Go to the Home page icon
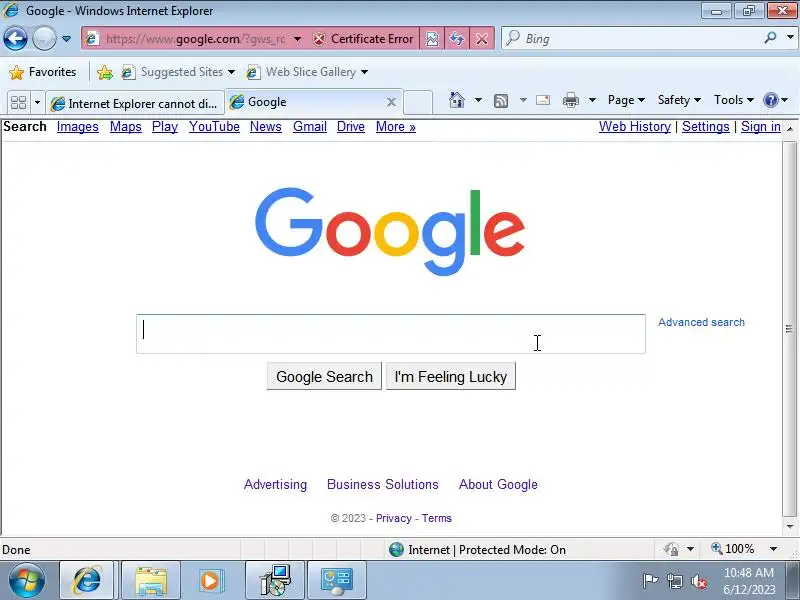 coord(457,100)
